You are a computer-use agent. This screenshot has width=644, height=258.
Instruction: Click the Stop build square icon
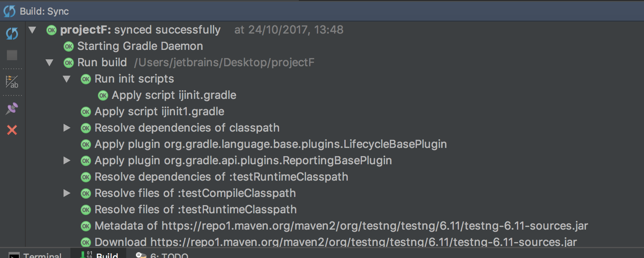(x=12, y=55)
